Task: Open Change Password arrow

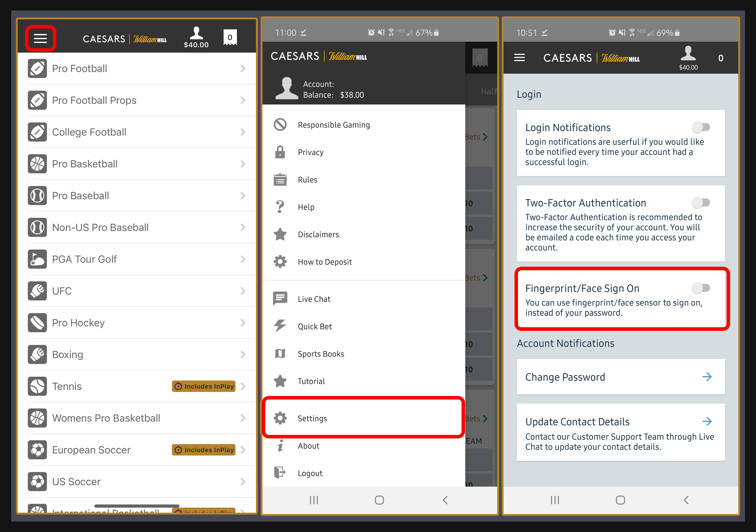Action: click(707, 377)
